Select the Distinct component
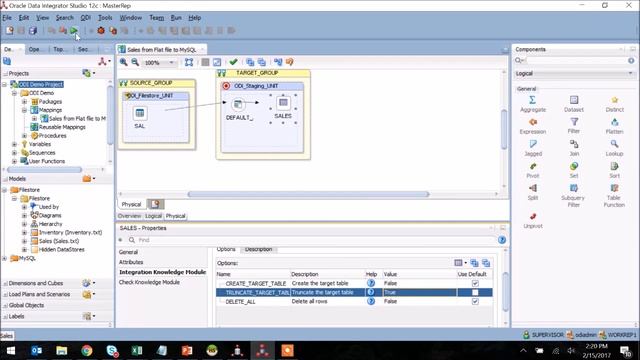This screenshot has height=360, width=640. pos(614,104)
